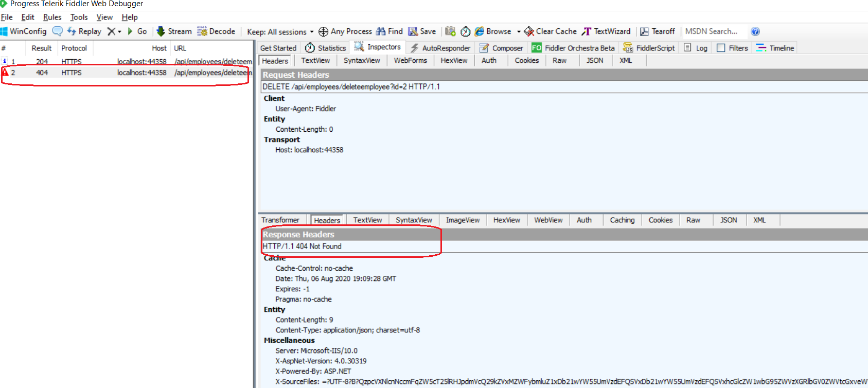Screen dimensions: 868x388
Task: Click the comment speech bubble icon
Action: click(x=58, y=31)
